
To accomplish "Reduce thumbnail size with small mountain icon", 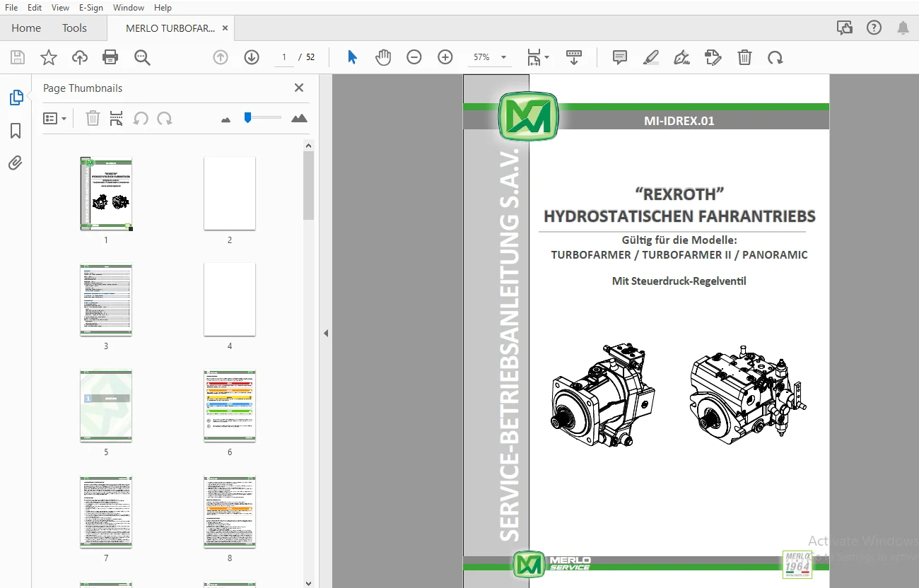I will tap(226, 120).
